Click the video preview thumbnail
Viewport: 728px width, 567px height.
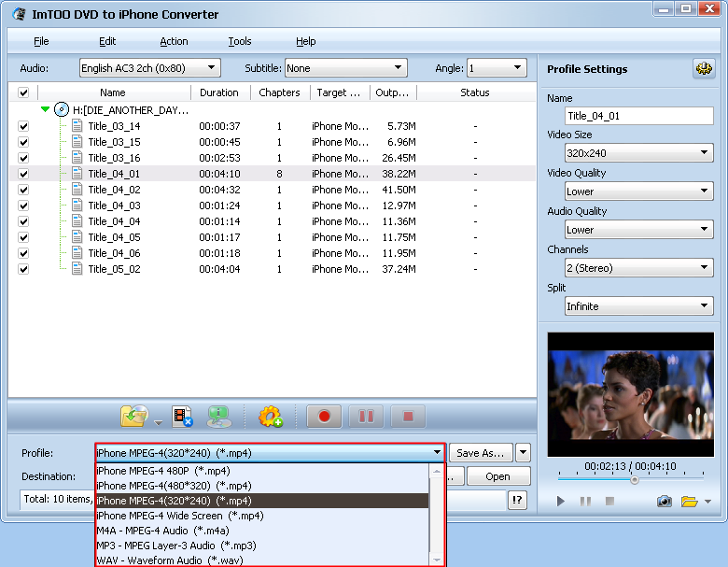(x=631, y=394)
